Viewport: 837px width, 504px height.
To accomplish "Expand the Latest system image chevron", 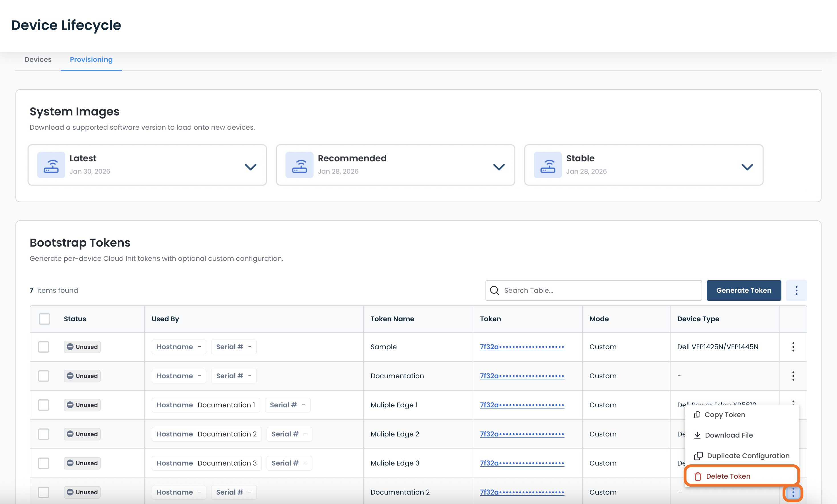I will [250, 167].
